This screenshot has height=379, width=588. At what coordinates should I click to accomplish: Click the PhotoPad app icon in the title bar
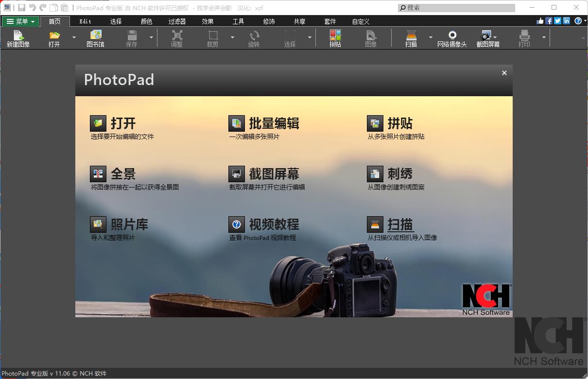7,8
